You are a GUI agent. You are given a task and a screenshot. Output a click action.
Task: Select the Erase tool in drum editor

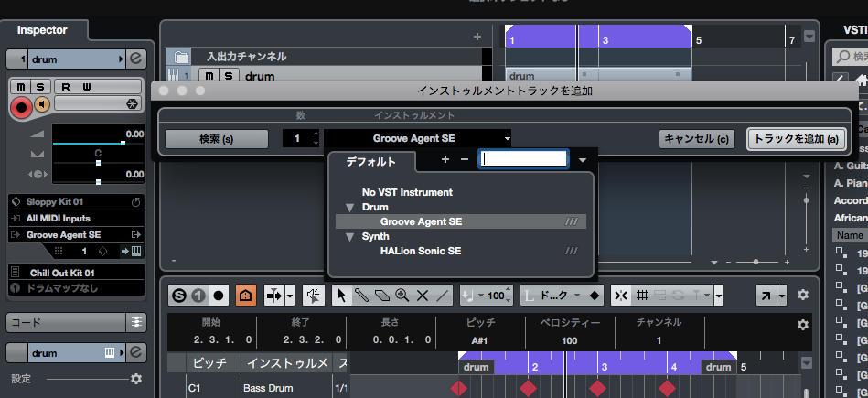pyautogui.click(x=382, y=296)
